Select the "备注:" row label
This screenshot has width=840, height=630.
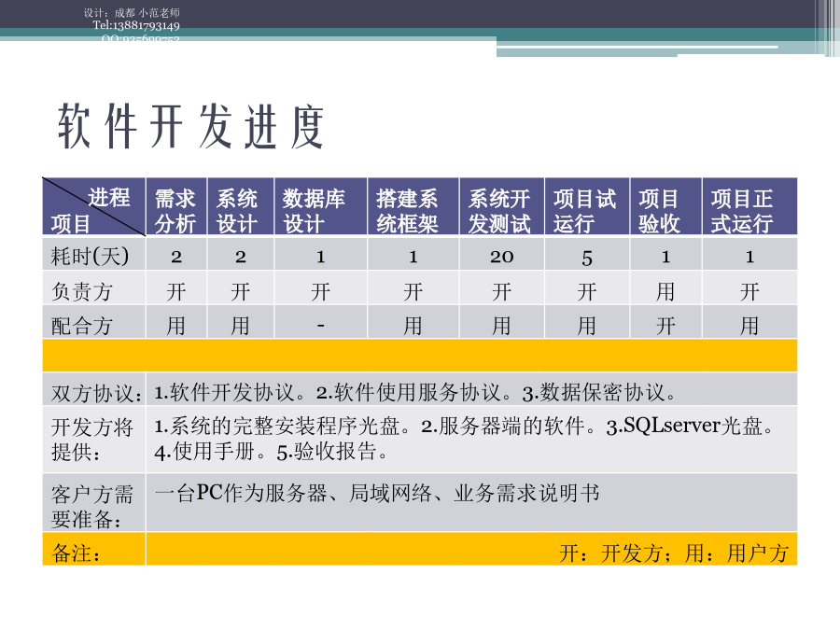pos(77,553)
